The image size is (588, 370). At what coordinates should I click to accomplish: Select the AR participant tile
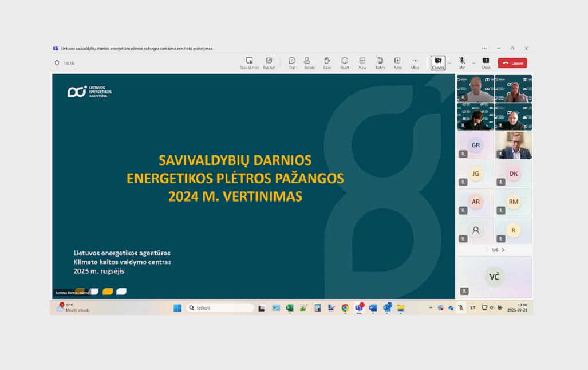pyautogui.click(x=476, y=202)
